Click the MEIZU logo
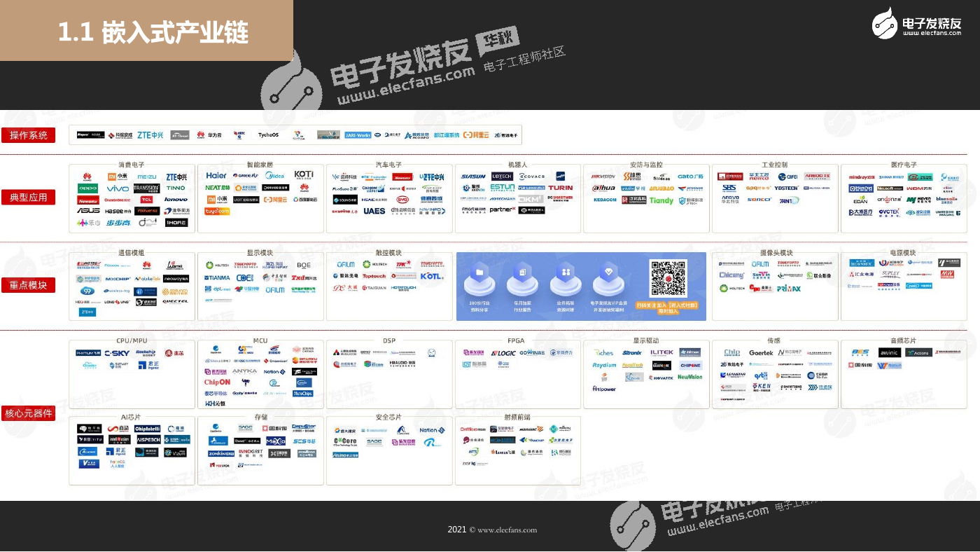 [x=147, y=177]
